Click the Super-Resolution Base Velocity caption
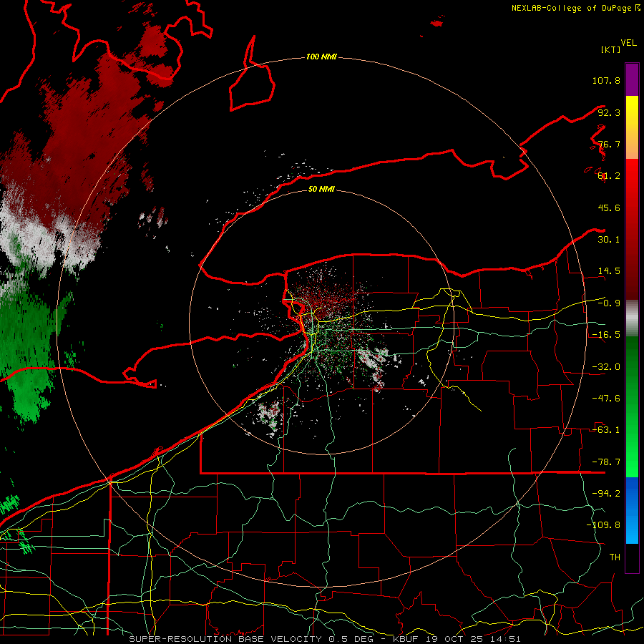The image size is (644, 644). tap(324, 639)
